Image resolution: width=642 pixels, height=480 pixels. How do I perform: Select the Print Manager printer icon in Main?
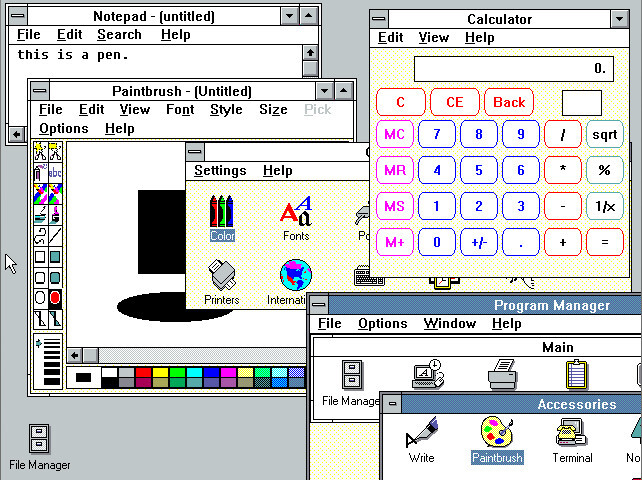coord(502,374)
